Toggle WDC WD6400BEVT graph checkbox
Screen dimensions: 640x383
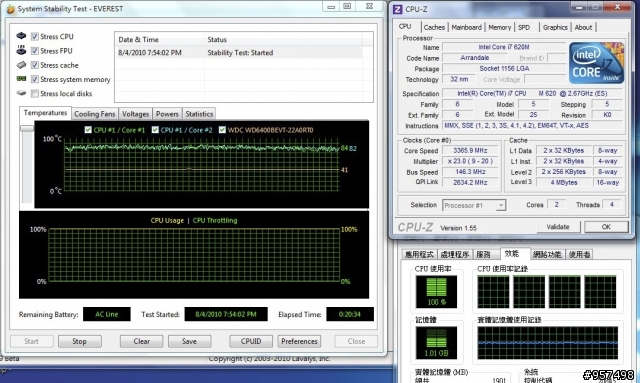click(x=222, y=130)
